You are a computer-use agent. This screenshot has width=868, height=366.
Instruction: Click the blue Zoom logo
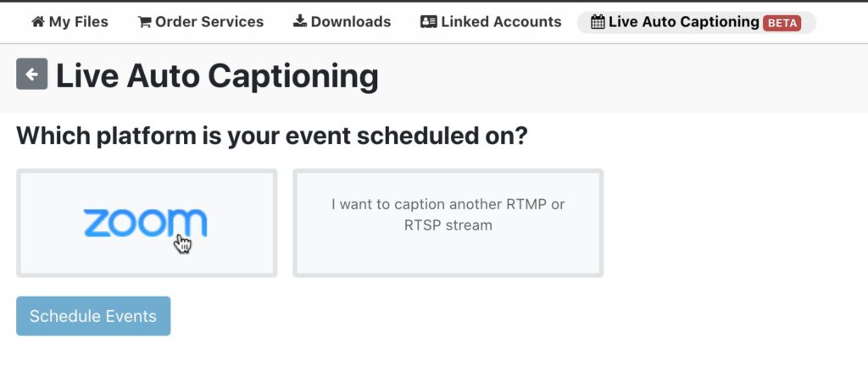[x=145, y=223]
